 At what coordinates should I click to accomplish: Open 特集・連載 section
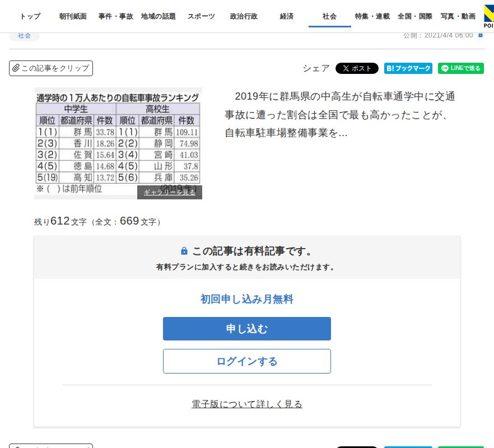(x=372, y=16)
